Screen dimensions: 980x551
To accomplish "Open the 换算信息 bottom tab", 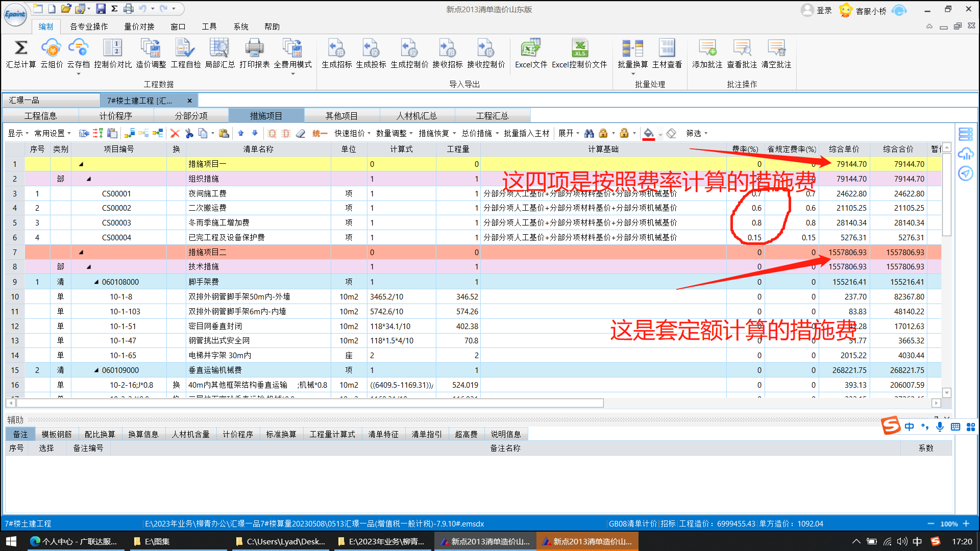I will [x=143, y=434].
